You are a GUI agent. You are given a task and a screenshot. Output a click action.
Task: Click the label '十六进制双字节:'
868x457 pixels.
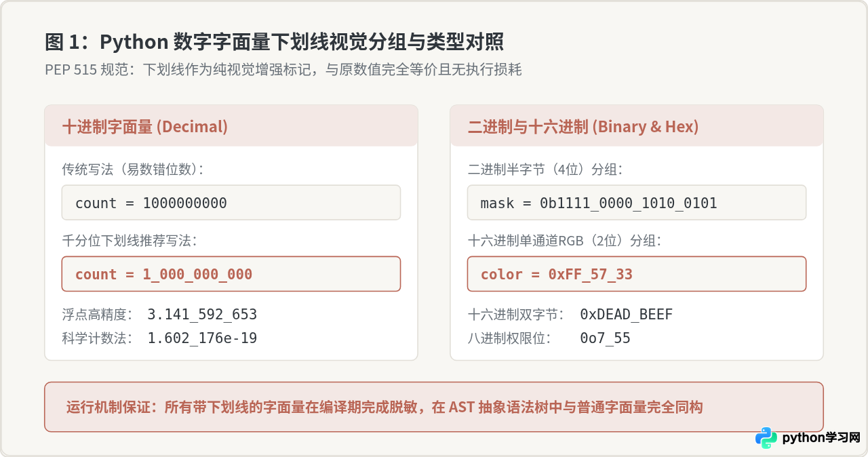coord(516,315)
